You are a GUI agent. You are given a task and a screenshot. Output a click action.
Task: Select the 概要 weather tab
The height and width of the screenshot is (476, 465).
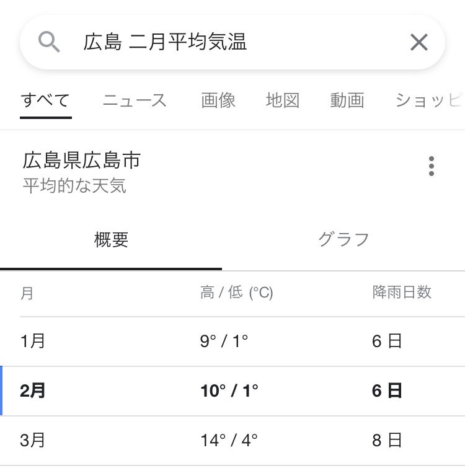(111, 240)
